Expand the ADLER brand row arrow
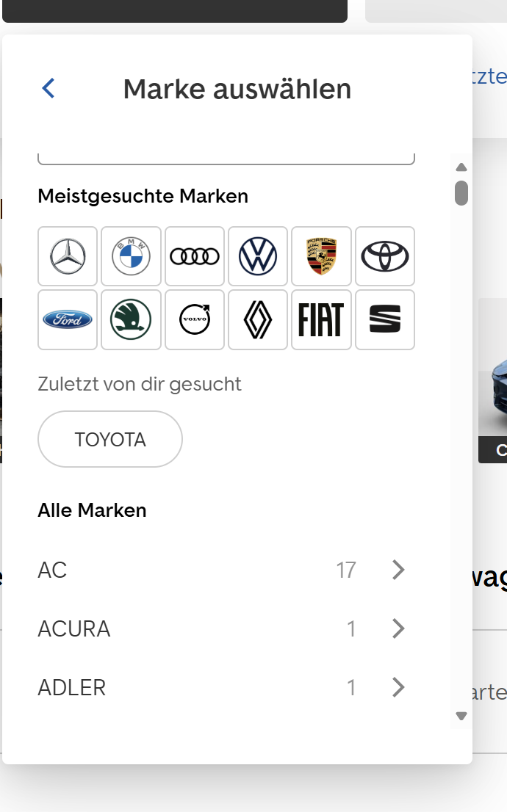Screen dimensions: 507x812 pyautogui.click(x=398, y=687)
